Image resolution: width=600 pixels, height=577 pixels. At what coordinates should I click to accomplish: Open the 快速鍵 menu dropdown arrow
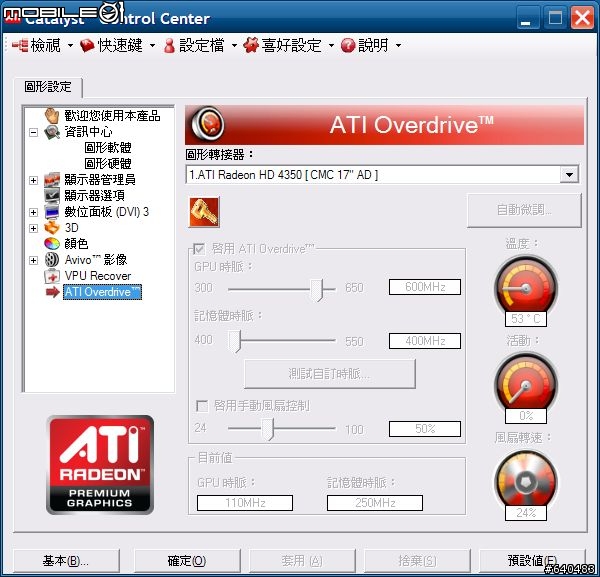click(x=152, y=46)
